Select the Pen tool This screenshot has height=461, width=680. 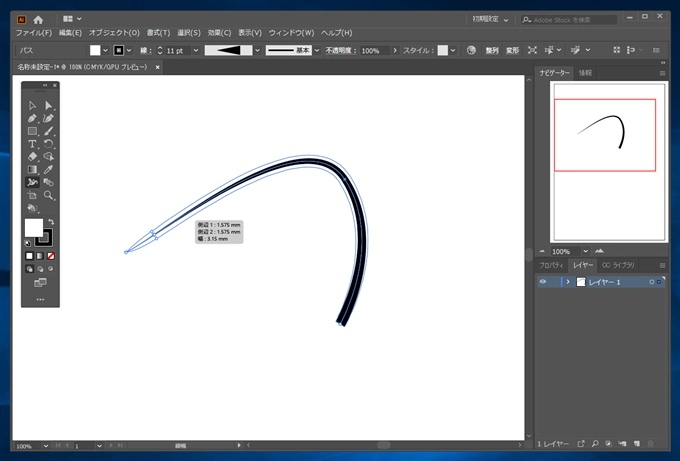pyautogui.click(x=32, y=118)
